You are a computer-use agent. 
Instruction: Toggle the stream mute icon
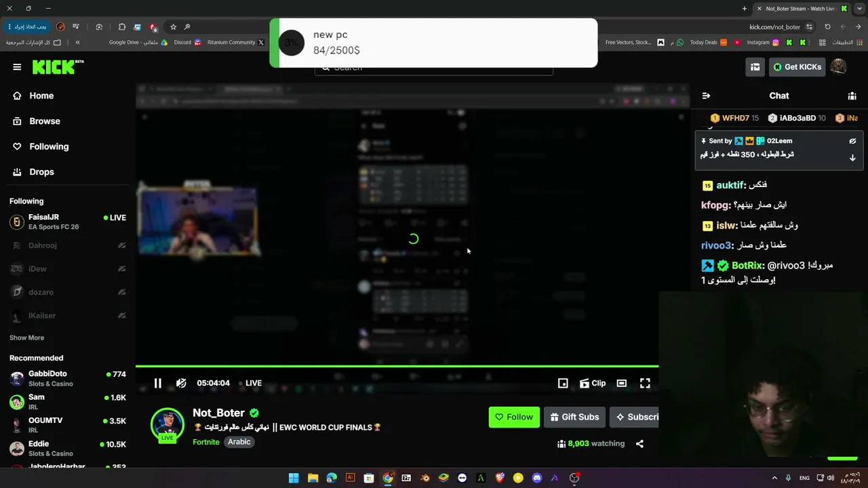pyautogui.click(x=181, y=383)
